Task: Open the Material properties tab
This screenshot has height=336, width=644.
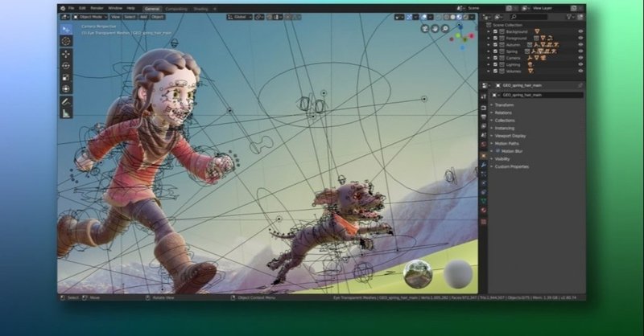Action: [484, 211]
